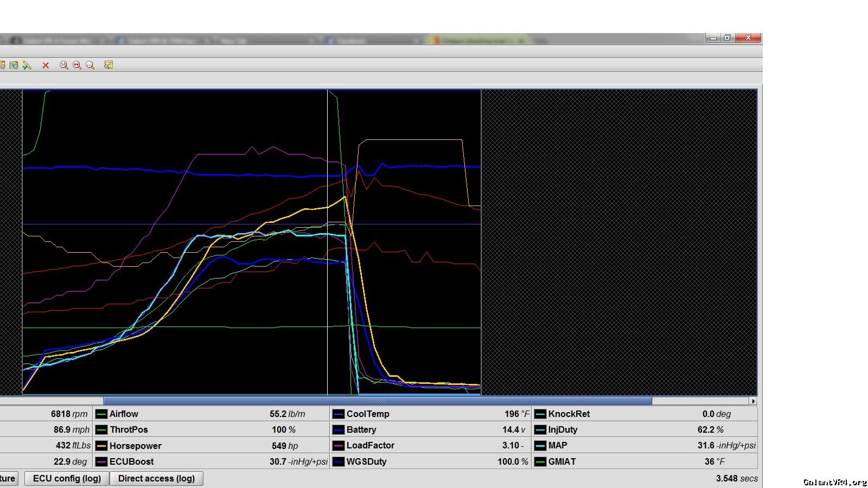Viewport: 868px width, 488px height.
Task: Toggle the Airflow trace color box
Action: (101, 414)
